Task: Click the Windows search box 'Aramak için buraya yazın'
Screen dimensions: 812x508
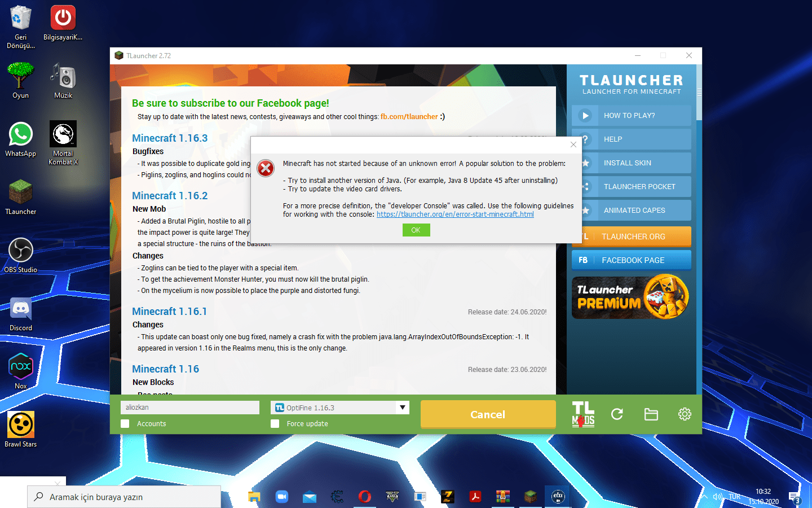Action: [x=124, y=497]
